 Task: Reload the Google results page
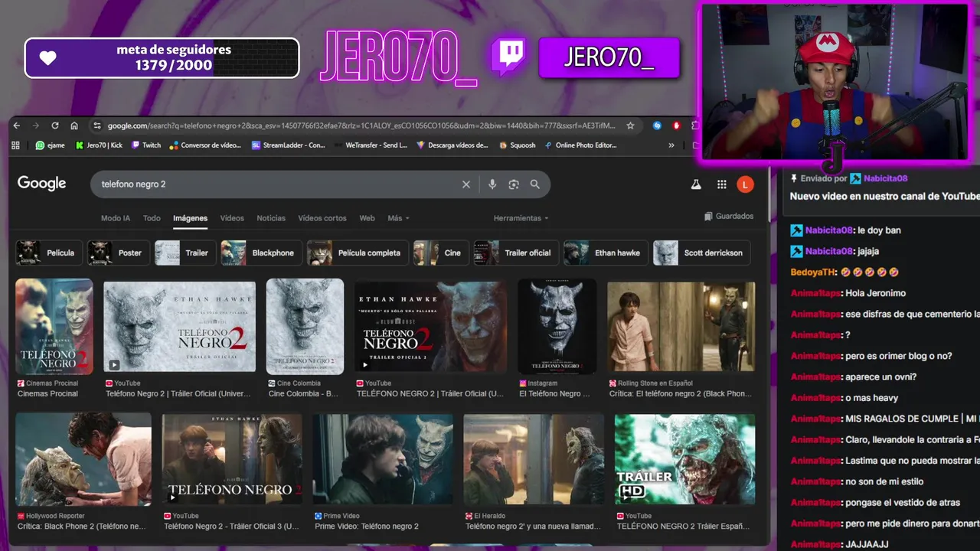click(55, 126)
